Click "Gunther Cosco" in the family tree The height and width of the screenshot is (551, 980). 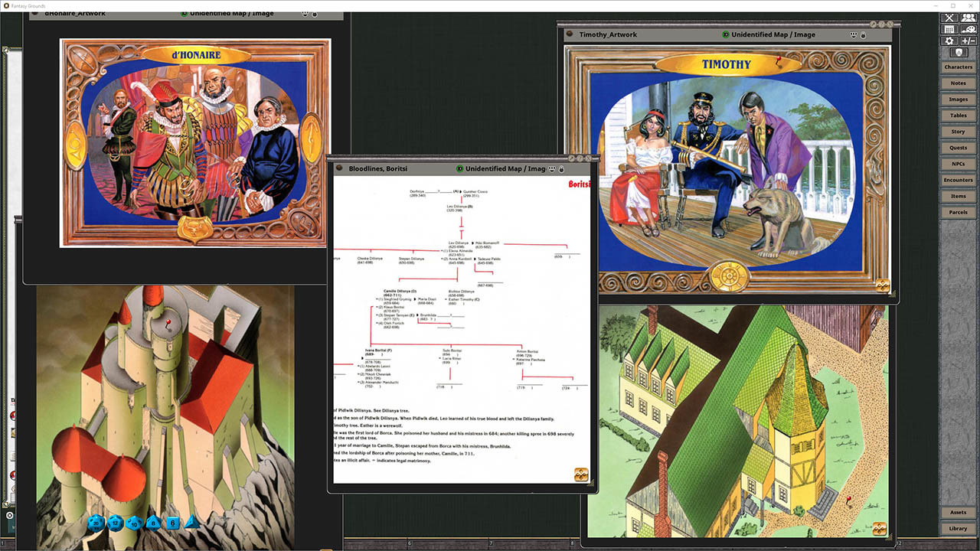click(x=476, y=191)
